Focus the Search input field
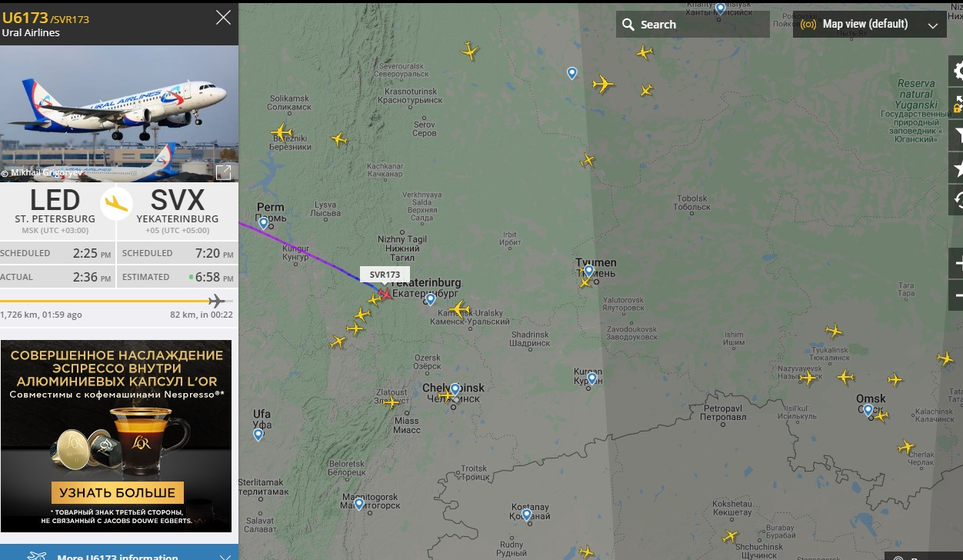963x560 pixels. click(x=692, y=25)
